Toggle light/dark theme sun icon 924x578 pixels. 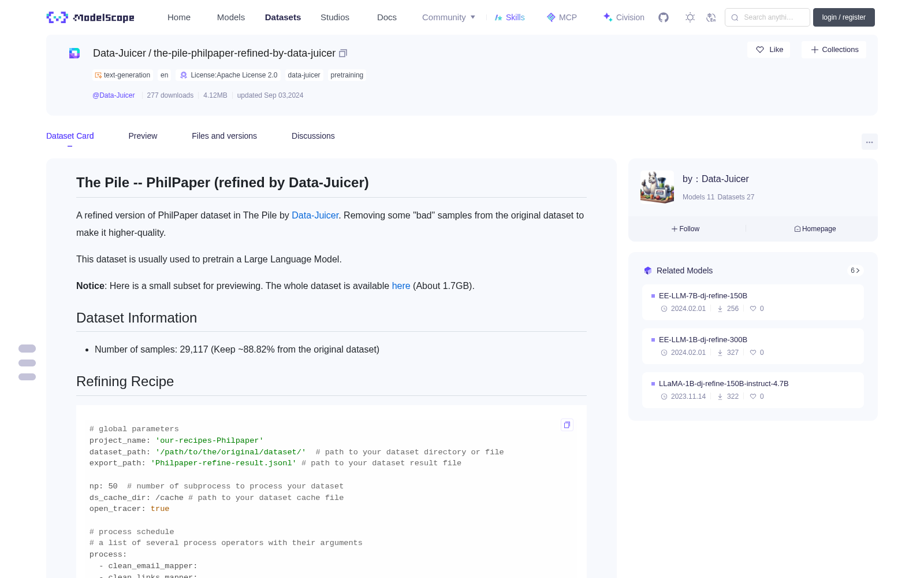(x=690, y=17)
